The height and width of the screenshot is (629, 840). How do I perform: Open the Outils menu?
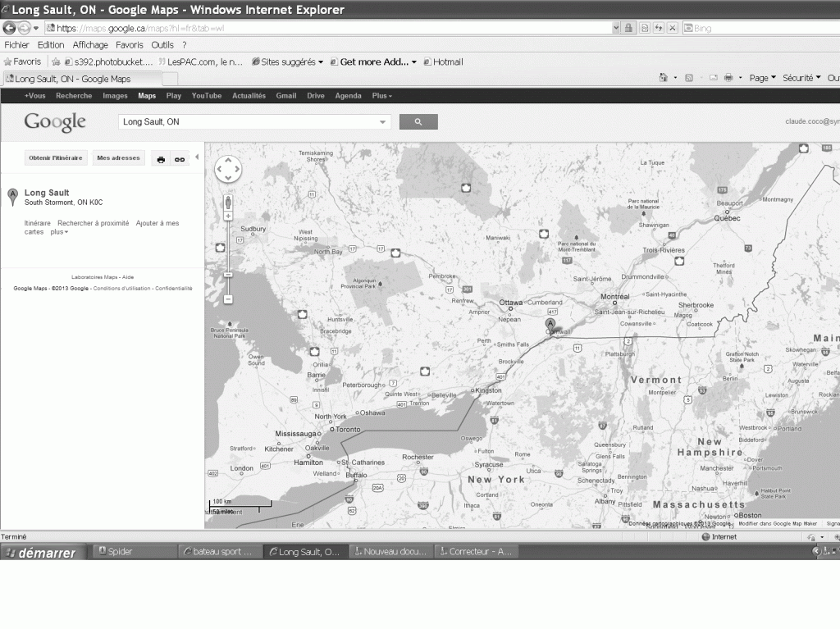[x=162, y=45]
